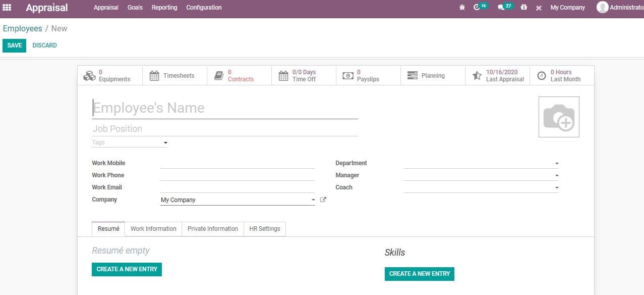Click the Contracts book icon
This screenshot has width=644, height=295.
click(x=219, y=76)
